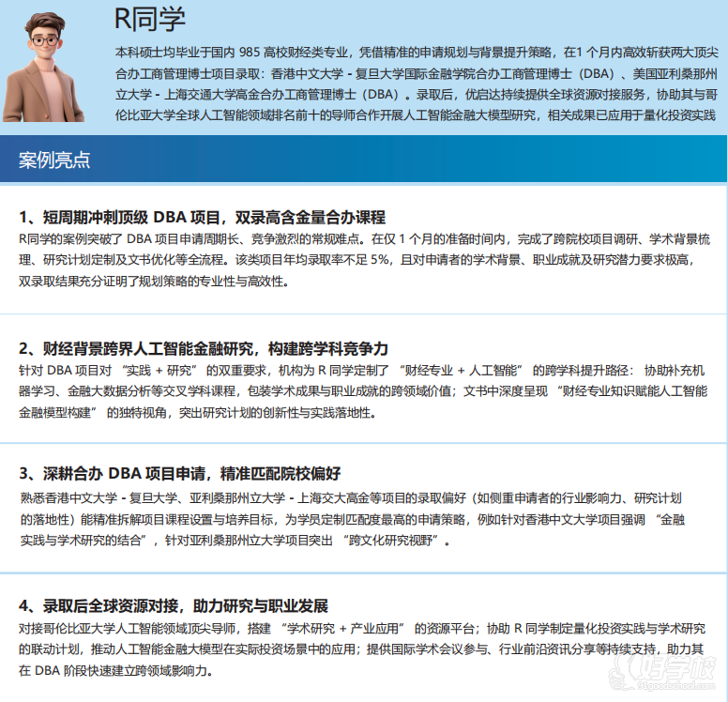The image size is (728, 702).
Task: Click line containing 年均录取率不足 5%
Action: coord(356,260)
